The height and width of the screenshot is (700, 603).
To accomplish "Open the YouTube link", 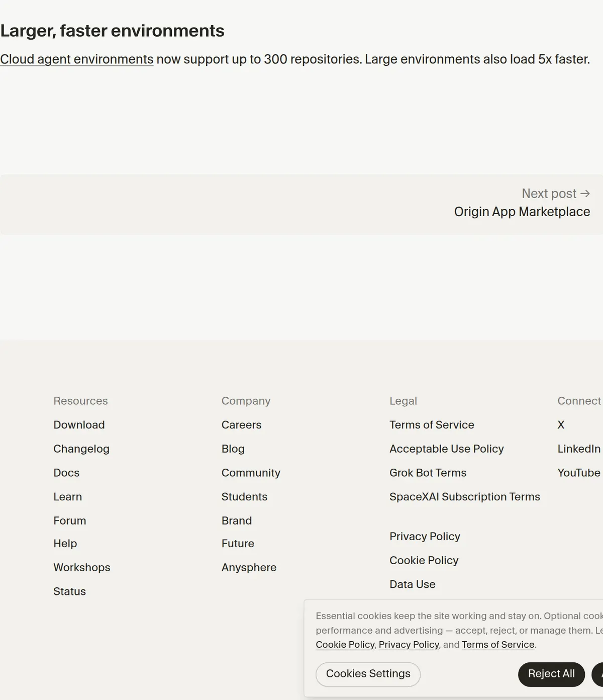I will pos(579,473).
